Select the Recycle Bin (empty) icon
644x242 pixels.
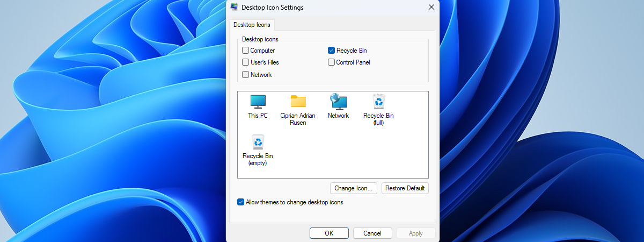tap(258, 150)
